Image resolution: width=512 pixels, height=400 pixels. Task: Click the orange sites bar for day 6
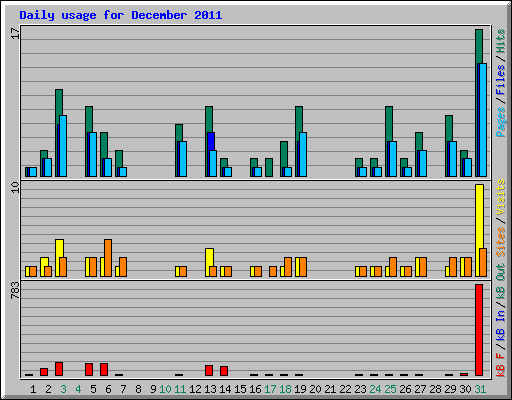tap(108, 258)
